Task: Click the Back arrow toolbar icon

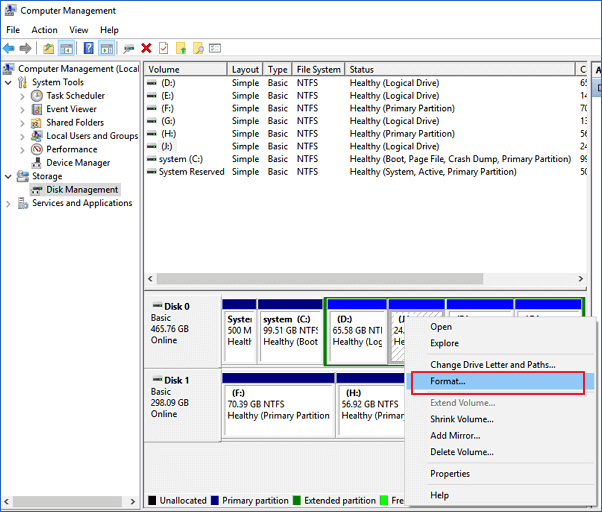Action: pyautogui.click(x=9, y=48)
